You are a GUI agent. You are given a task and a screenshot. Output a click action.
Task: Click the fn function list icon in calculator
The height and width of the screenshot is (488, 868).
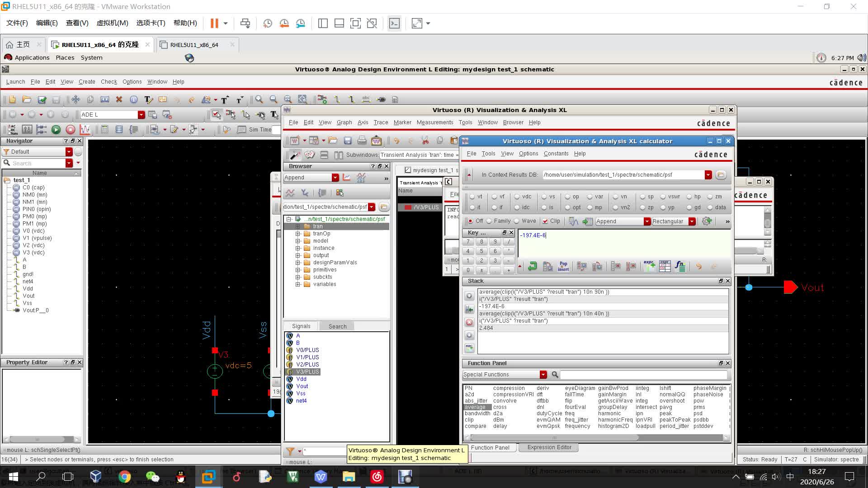point(680,266)
